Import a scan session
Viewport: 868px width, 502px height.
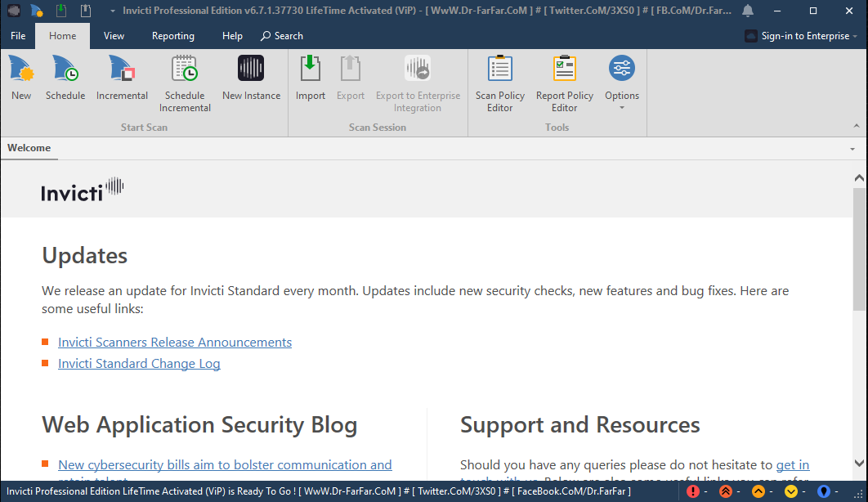[x=310, y=78]
